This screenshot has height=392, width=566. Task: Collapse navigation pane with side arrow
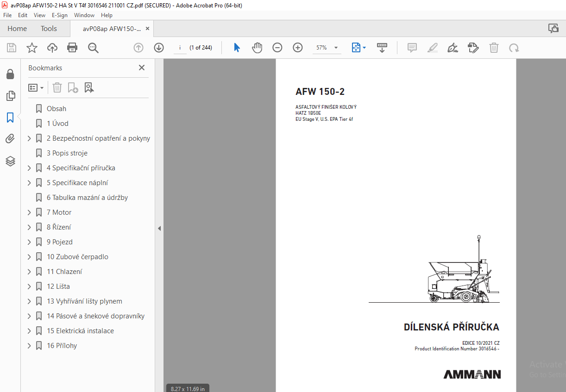[159, 228]
